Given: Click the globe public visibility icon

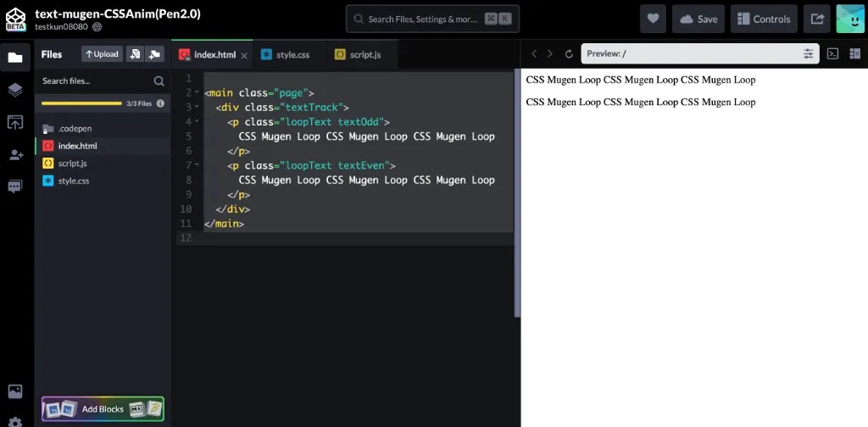Looking at the screenshot, I should 97,26.
